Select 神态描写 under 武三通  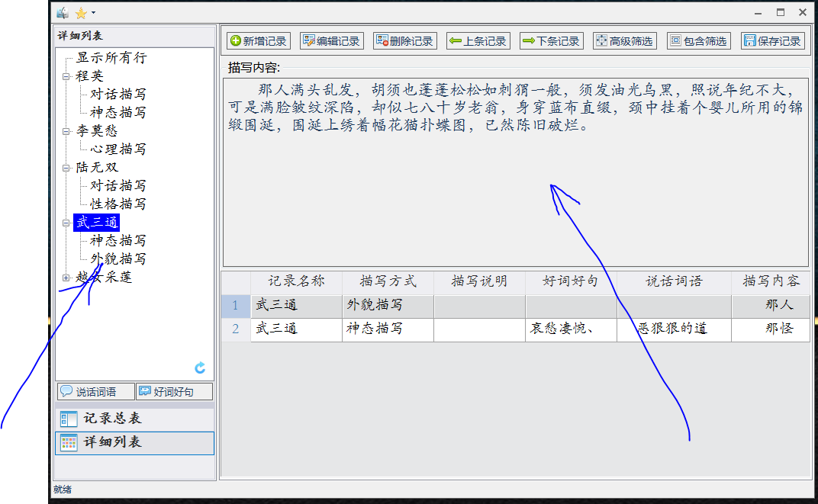coord(118,241)
